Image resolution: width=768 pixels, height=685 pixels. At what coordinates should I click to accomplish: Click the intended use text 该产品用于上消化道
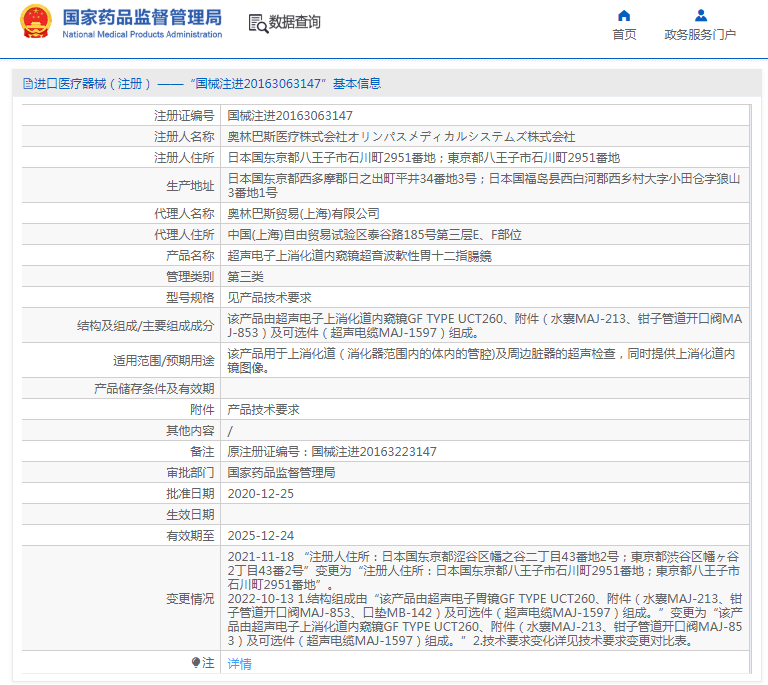pyautogui.click(x=481, y=360)
